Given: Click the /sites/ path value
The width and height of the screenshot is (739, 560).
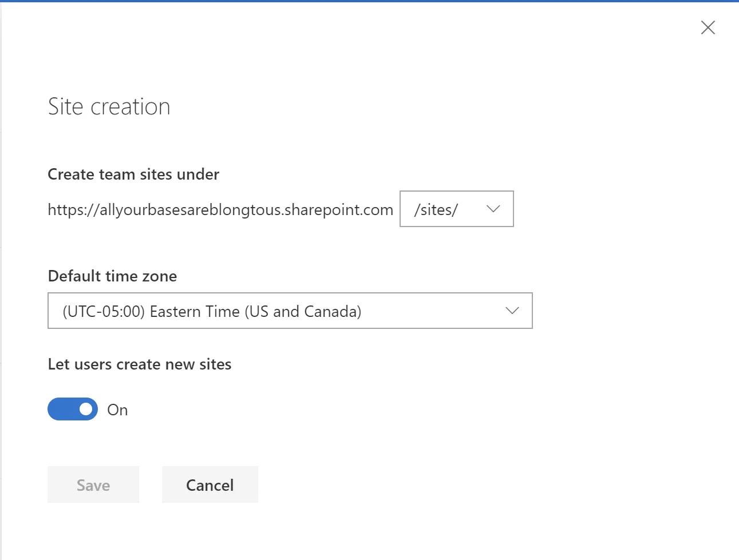Looking at the screenshot, I should click(x=436, y=209).
